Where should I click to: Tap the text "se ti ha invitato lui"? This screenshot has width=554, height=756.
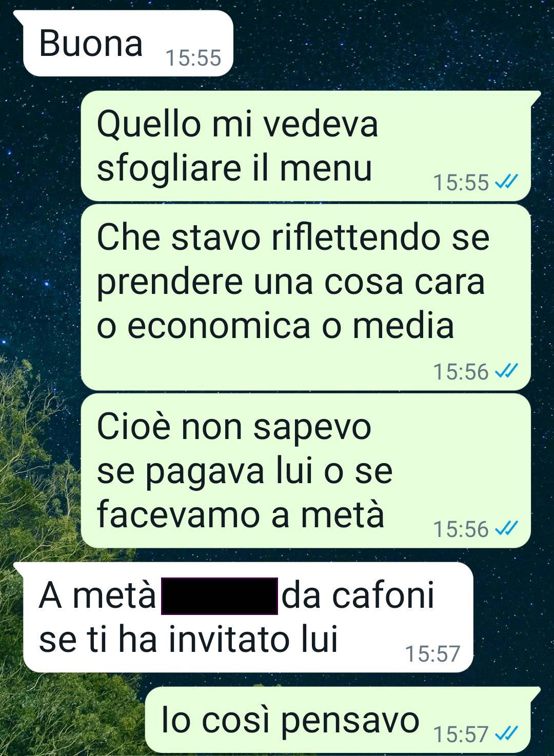[x=189, y=640]
